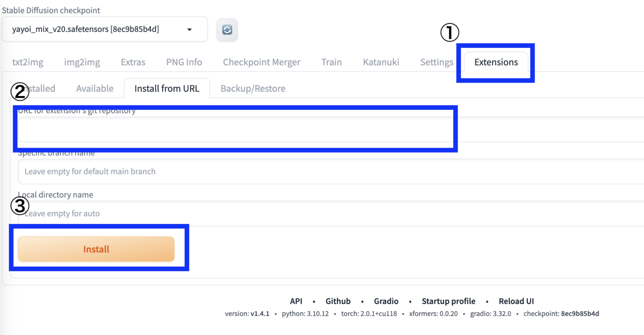Click Reload UI in the footer
Viewport: 644px width, 335px height.
pos(516,301)
